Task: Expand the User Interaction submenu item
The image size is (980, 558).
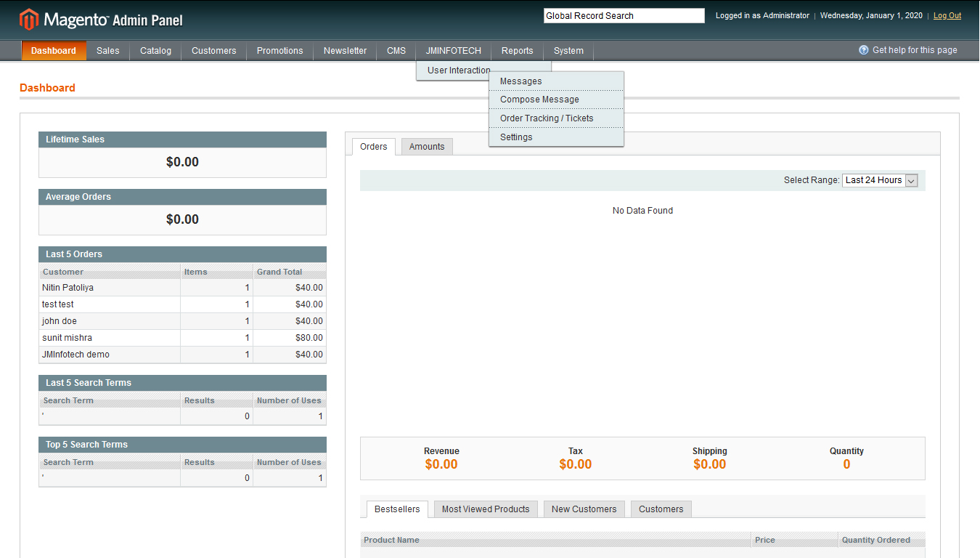Action: coord(458,70)
